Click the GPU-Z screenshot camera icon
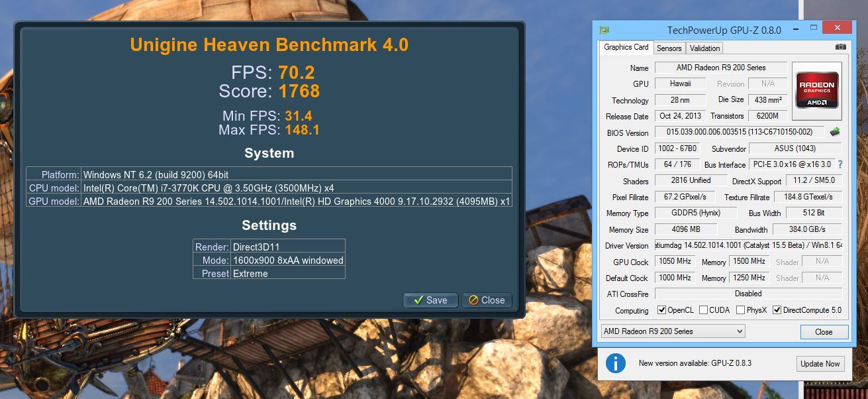Viewport: 868px width, 399px height. [840, 47]
